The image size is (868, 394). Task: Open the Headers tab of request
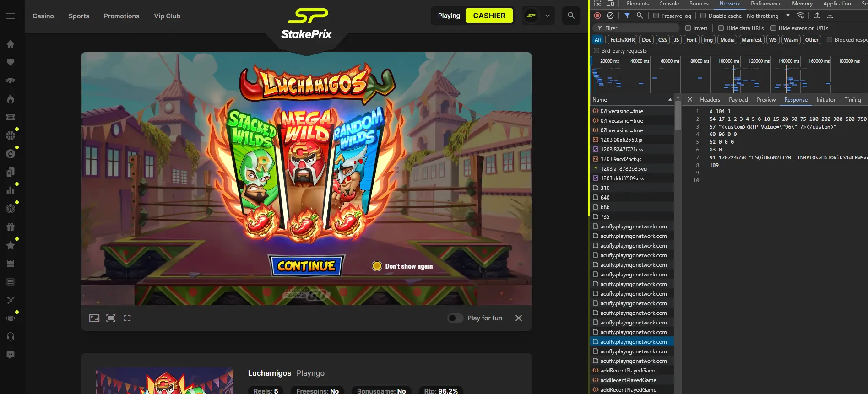(710, 99)
